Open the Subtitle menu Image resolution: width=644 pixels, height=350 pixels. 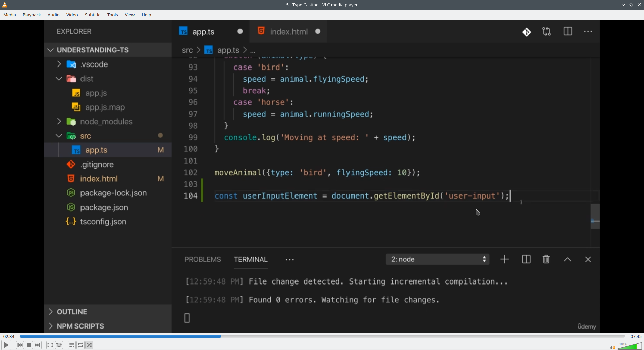click(93, 15)
